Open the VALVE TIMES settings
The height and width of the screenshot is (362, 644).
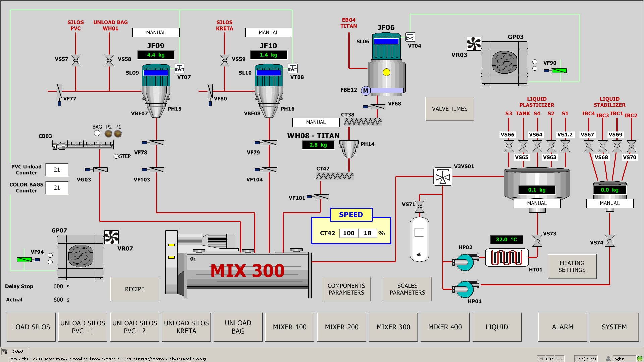(x=449, y=109)
